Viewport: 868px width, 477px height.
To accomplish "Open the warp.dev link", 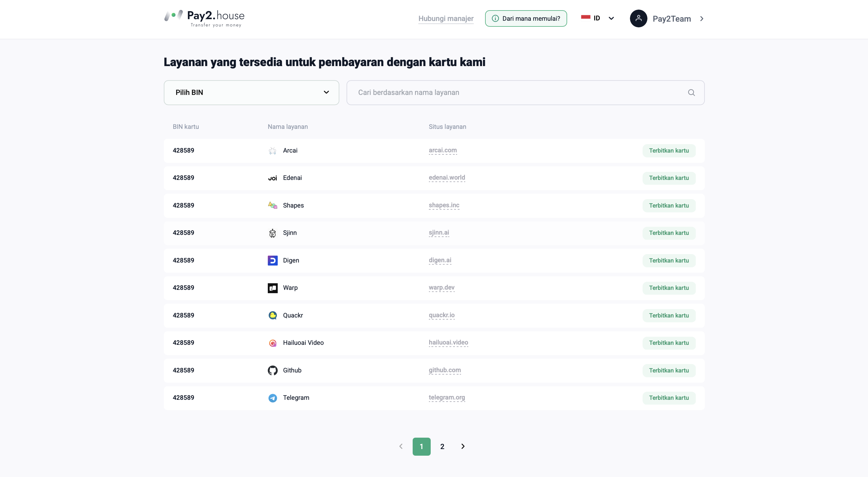I will tap(442, 287).
